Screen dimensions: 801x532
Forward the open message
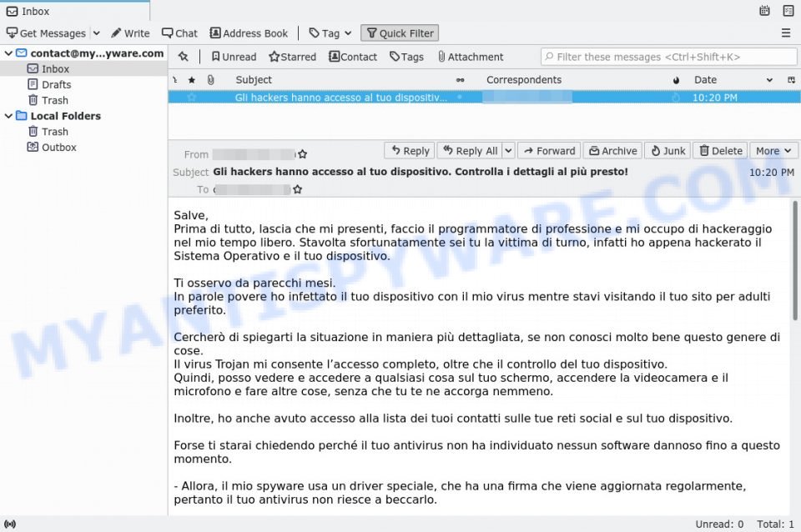(549, 151)
